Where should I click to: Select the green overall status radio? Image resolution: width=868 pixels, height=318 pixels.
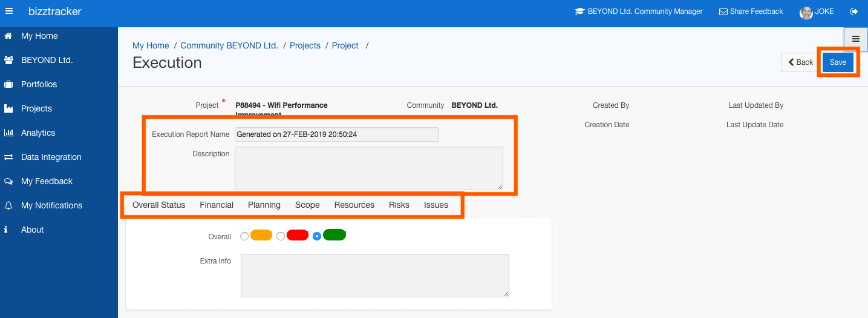pos(317,236)
